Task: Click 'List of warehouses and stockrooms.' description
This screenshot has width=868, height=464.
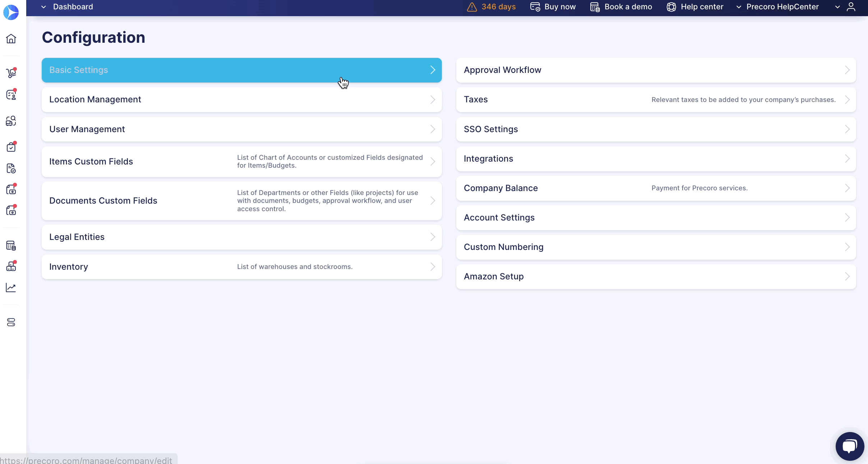Action: coord(295,267)
